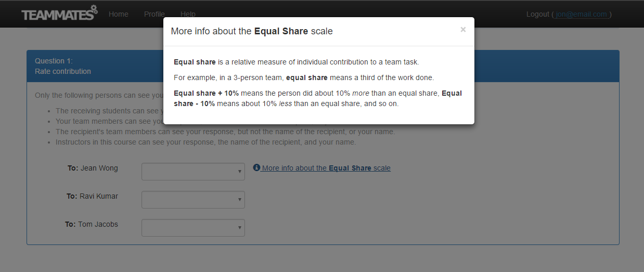Close the Equal Share info dialog

[x=463, y=30]
